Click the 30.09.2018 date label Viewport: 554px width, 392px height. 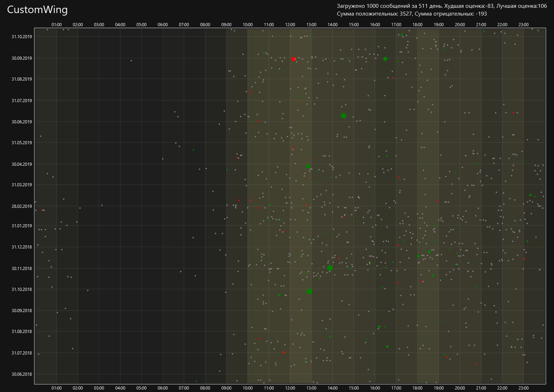[22, 310]
